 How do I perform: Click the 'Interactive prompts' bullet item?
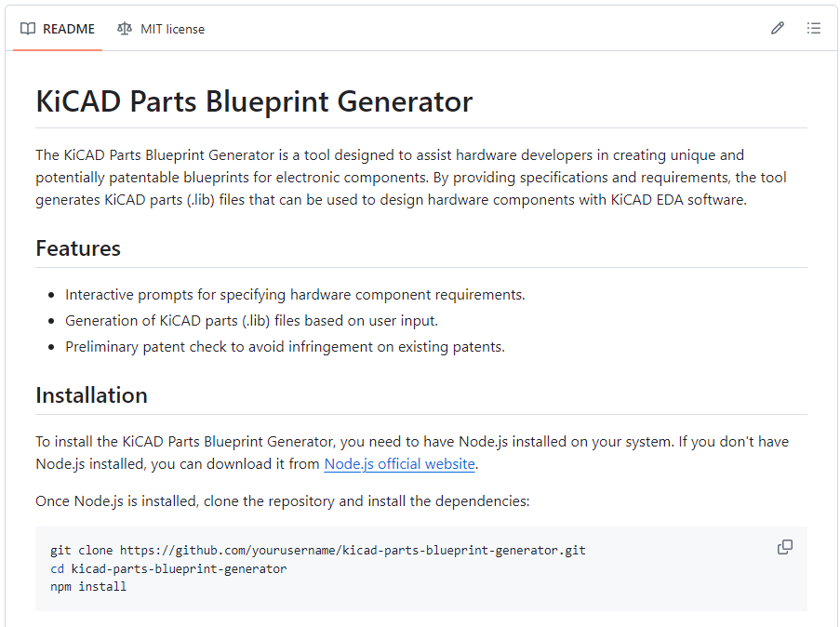pos(295,295)
